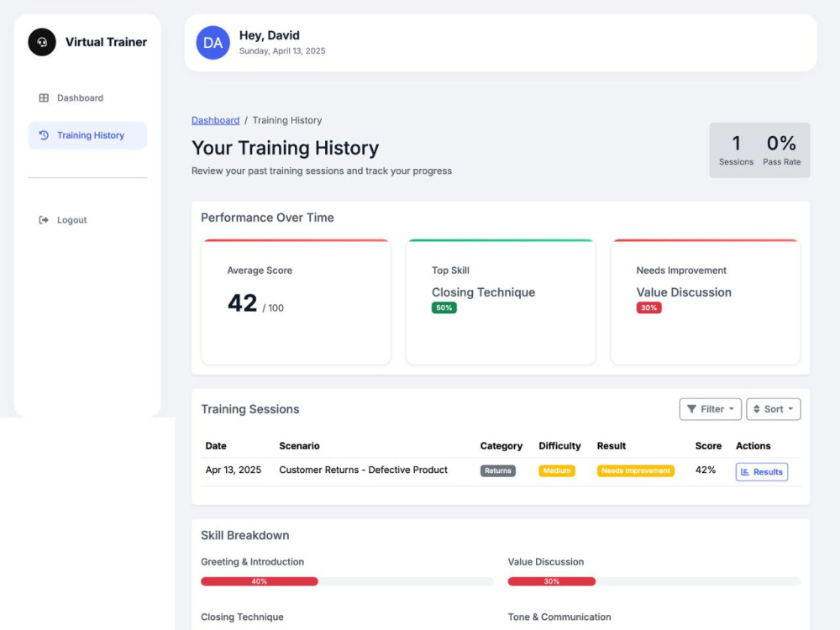Click the Category column header

click(501, 446)
